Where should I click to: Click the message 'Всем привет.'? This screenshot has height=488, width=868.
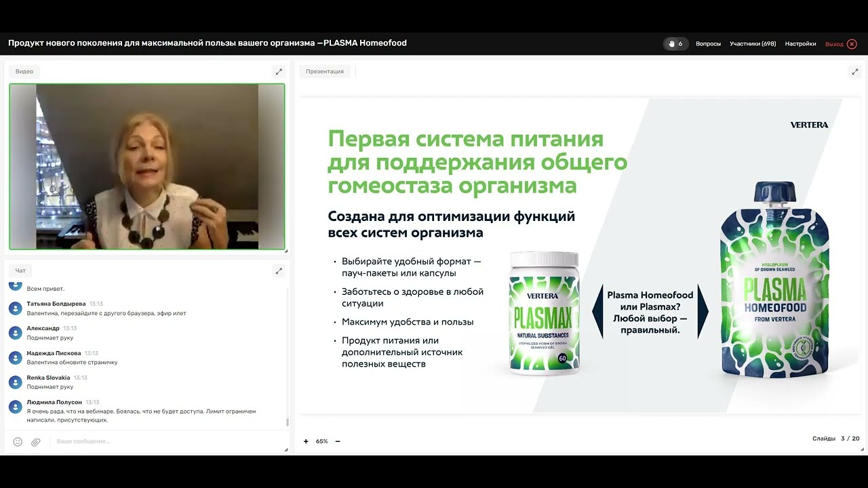[x=45, y=289]
